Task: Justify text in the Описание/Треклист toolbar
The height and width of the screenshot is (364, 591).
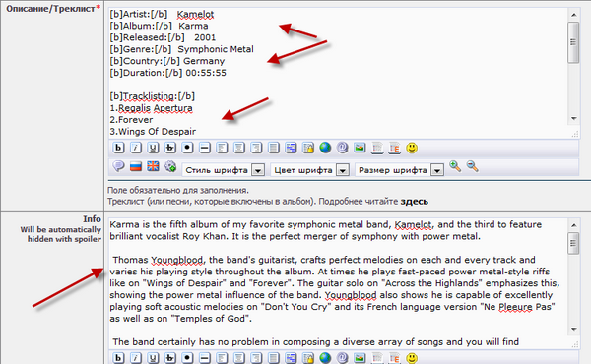Action: click(x=274, y=148)
